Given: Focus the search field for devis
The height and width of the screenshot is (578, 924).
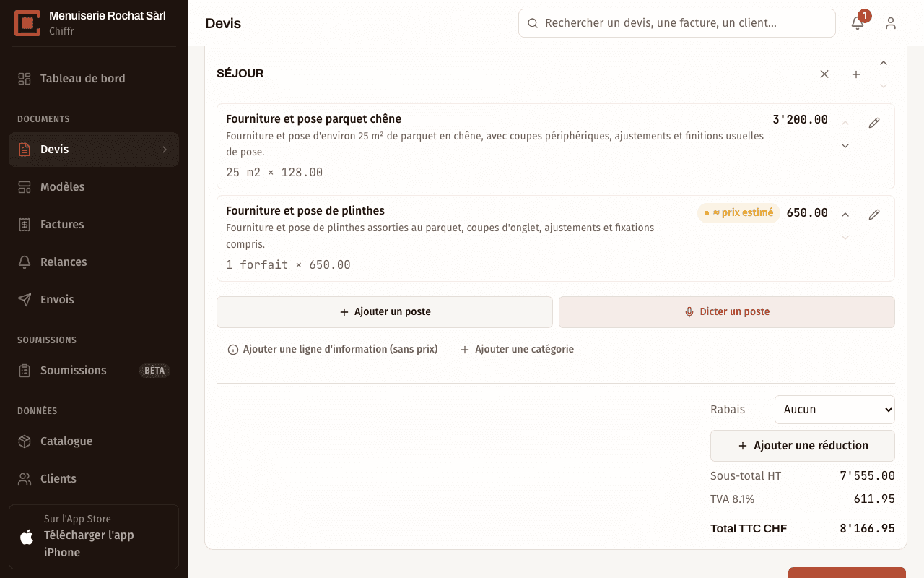Looking at the screenshot, I should point(677,23).
